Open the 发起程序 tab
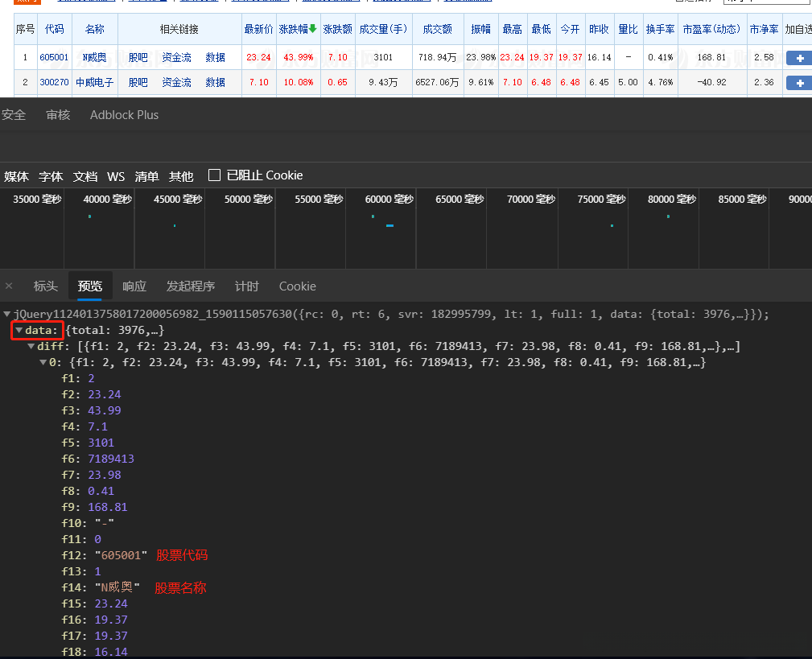This screenshot has width=812, height=659. (190, 286)
